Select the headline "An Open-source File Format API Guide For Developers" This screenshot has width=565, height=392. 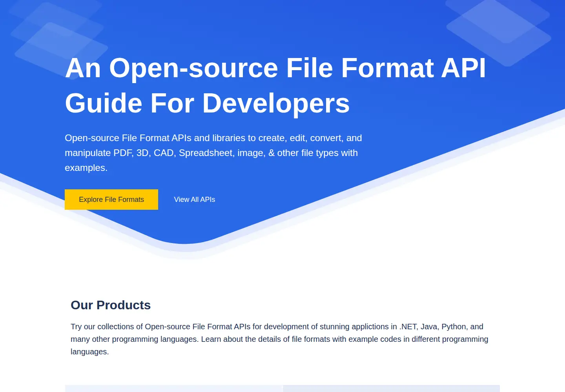tap(275, 85)
